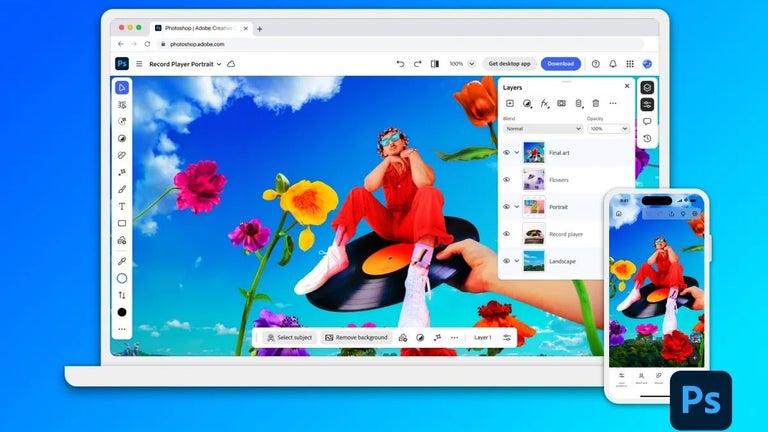Hide the Record player layer
768x432 pixels.
[x=506, y=234]
